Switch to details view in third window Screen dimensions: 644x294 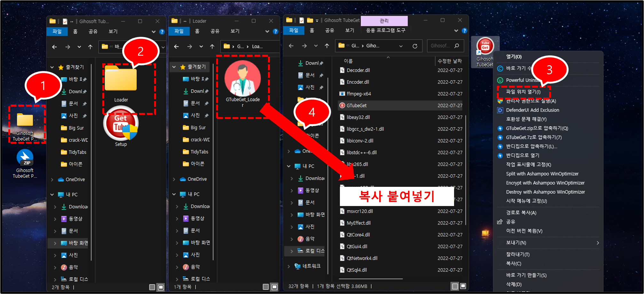(x=455, y=286)
